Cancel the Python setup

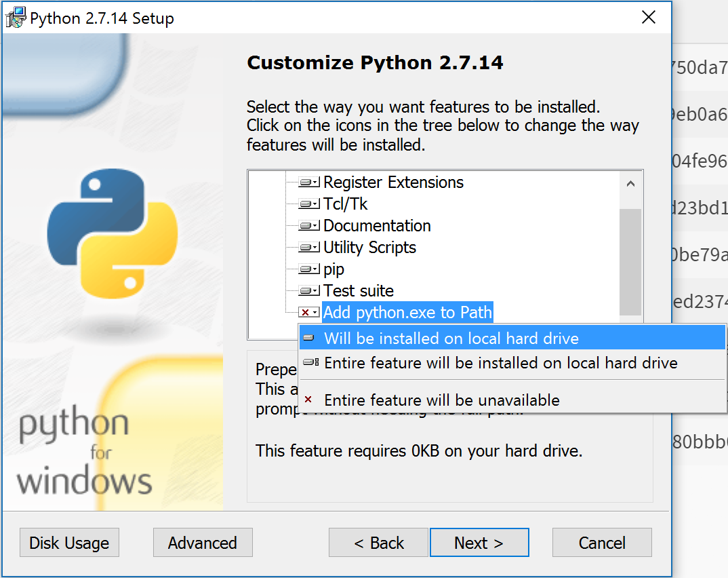click(x=602, y=543)
